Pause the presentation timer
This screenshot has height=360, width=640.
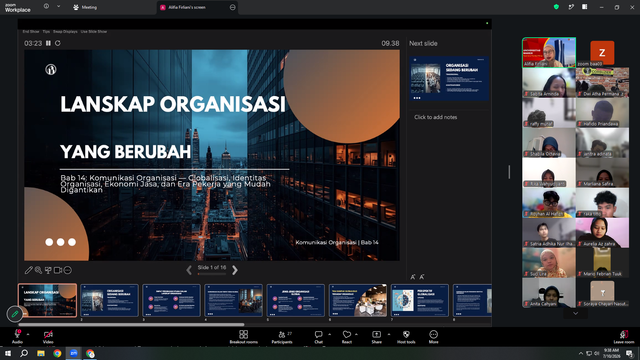click(x=48, y=43)
